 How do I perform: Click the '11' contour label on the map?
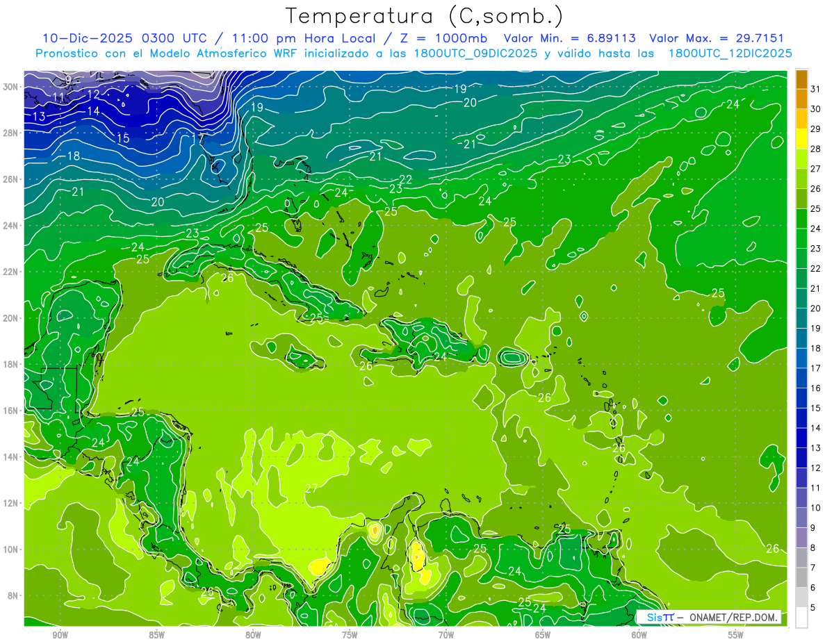click(x=58, y=97)
